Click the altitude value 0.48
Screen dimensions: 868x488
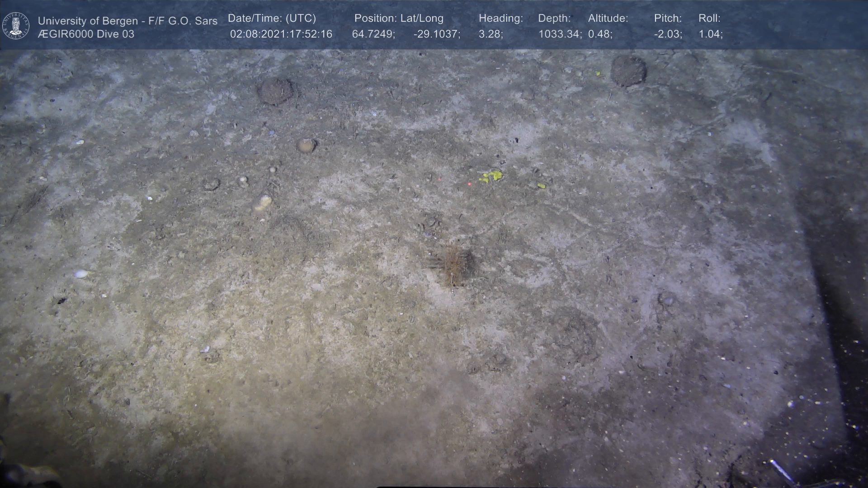coord(600,34)
